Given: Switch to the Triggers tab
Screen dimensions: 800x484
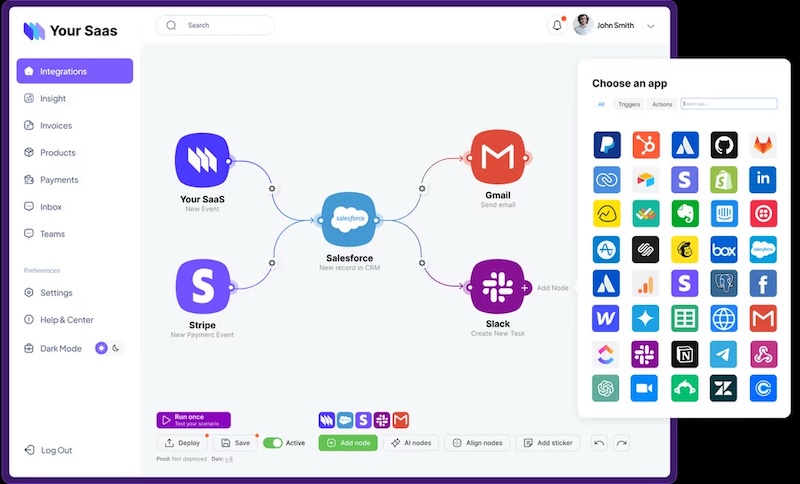Looking at the screenshot, I should (x=629, y=104).
